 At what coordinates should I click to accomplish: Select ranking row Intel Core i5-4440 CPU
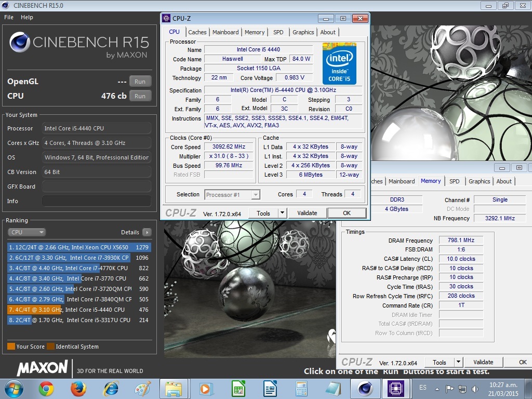[79, 310]
